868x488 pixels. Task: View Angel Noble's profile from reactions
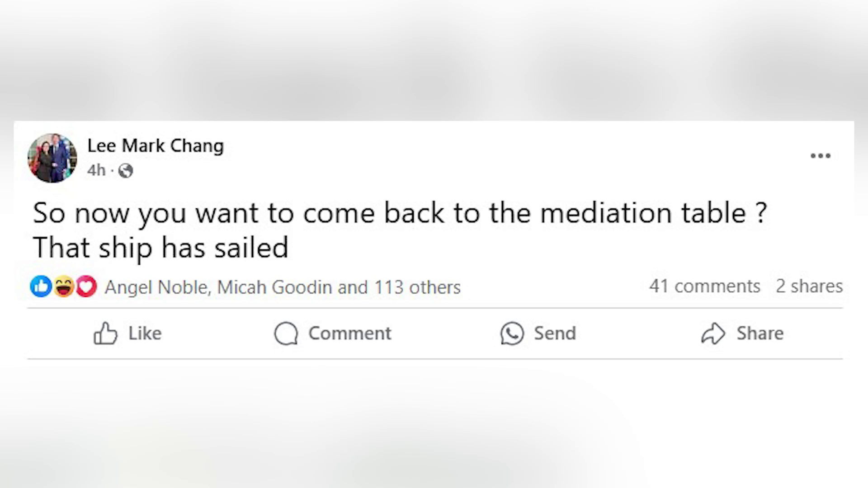point(156,287)
